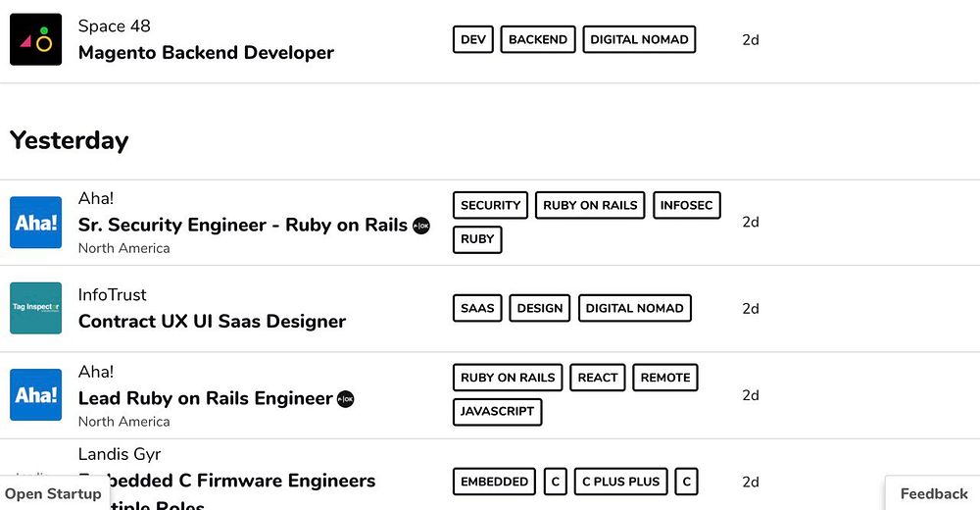980x510 pixels.
Task: Filter by the REACT tag
Action: tap(598, 378)
